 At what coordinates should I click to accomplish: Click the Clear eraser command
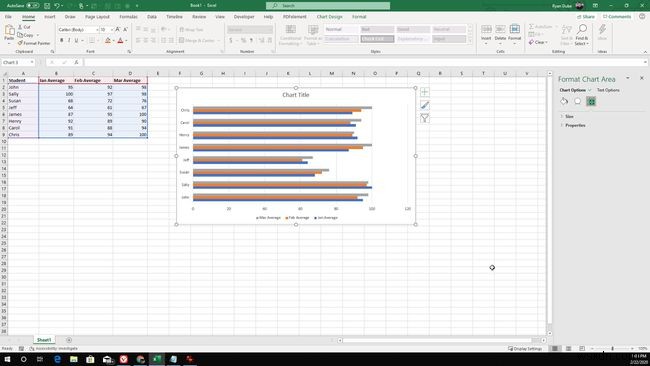(538, 42)
